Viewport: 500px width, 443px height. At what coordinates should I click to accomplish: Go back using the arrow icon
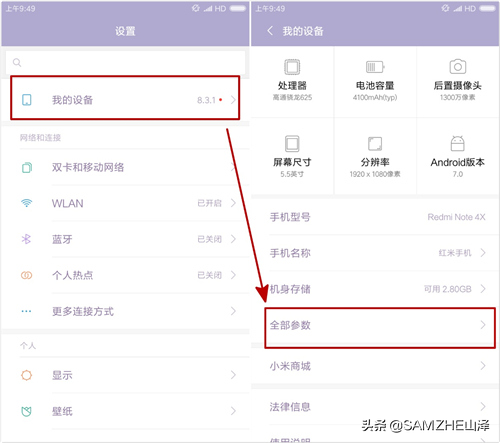tap(270, 31)
